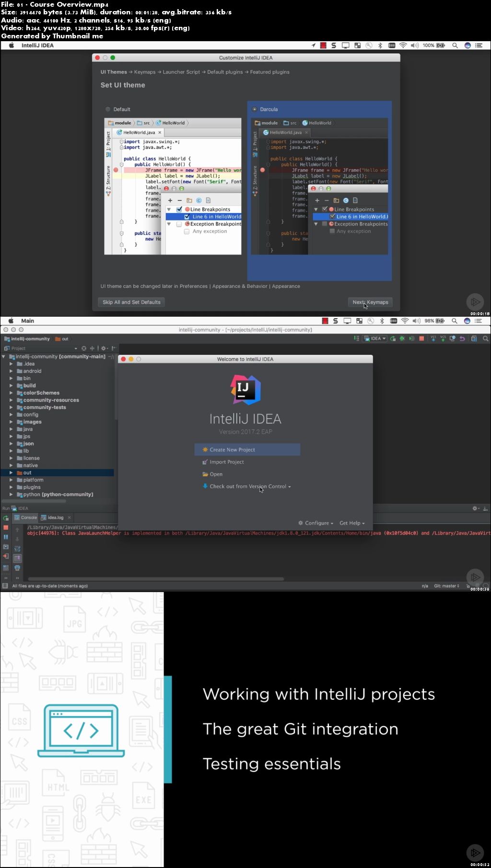
Task: Click VCS Commit Changes icon
Action: tap(443, 339)
